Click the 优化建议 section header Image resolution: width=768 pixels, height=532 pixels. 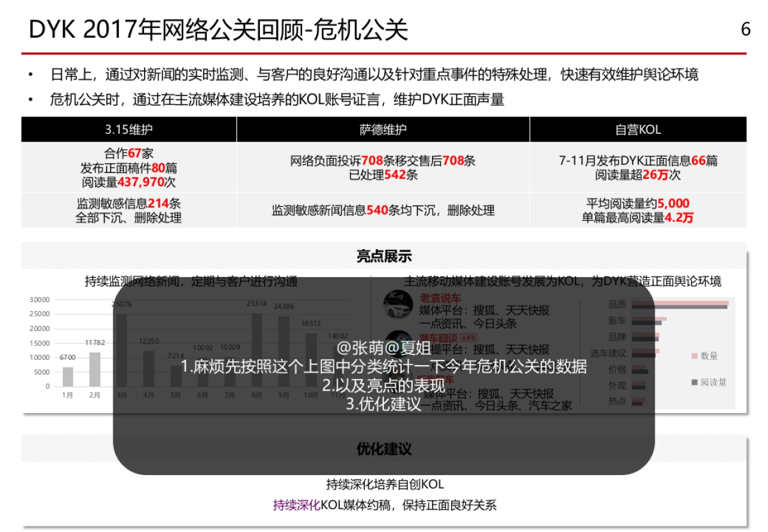point(385,449)
